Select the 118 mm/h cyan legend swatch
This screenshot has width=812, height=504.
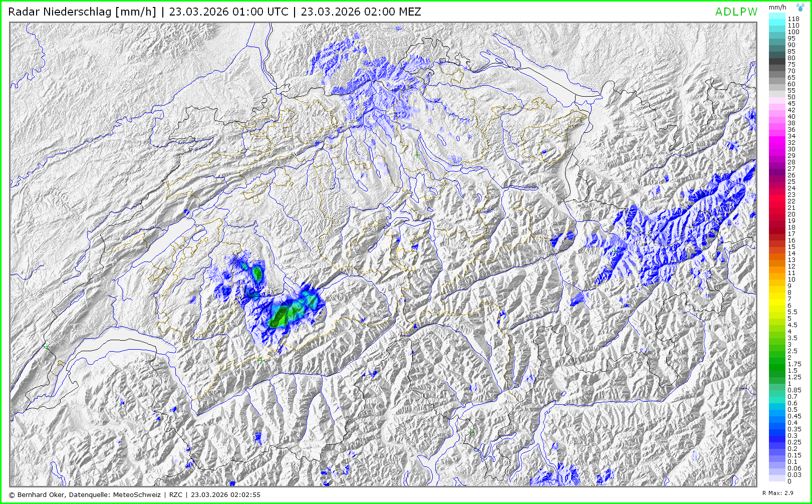(777, 19)
